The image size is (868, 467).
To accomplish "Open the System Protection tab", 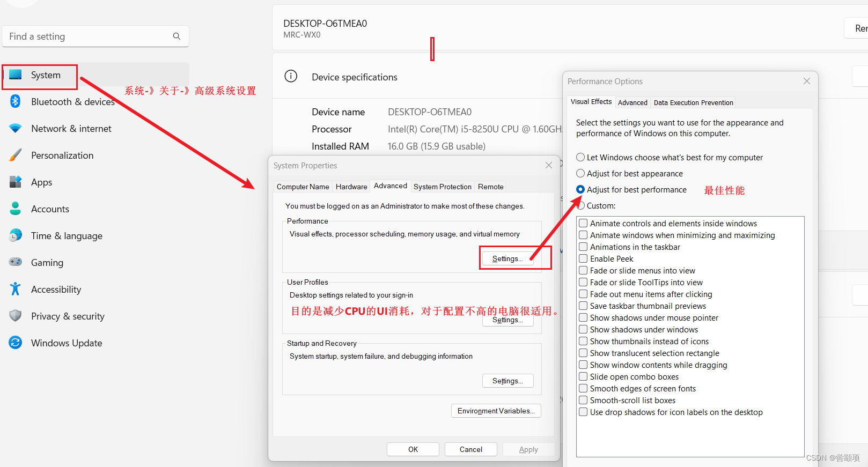I will tap(442, 187).
